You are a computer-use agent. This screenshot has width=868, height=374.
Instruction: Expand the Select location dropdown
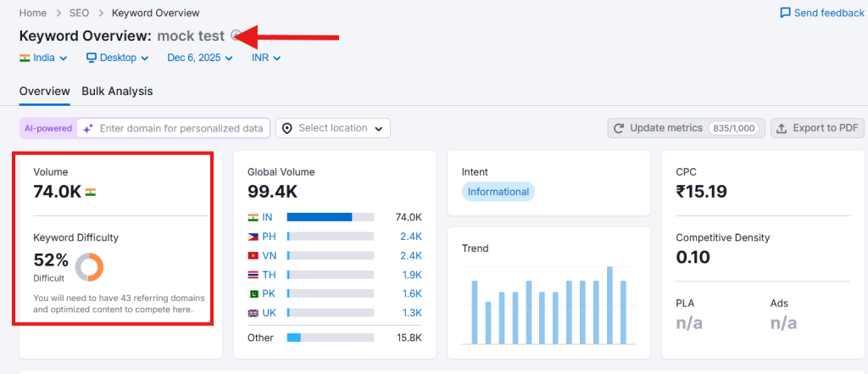[x=332, y=129]
